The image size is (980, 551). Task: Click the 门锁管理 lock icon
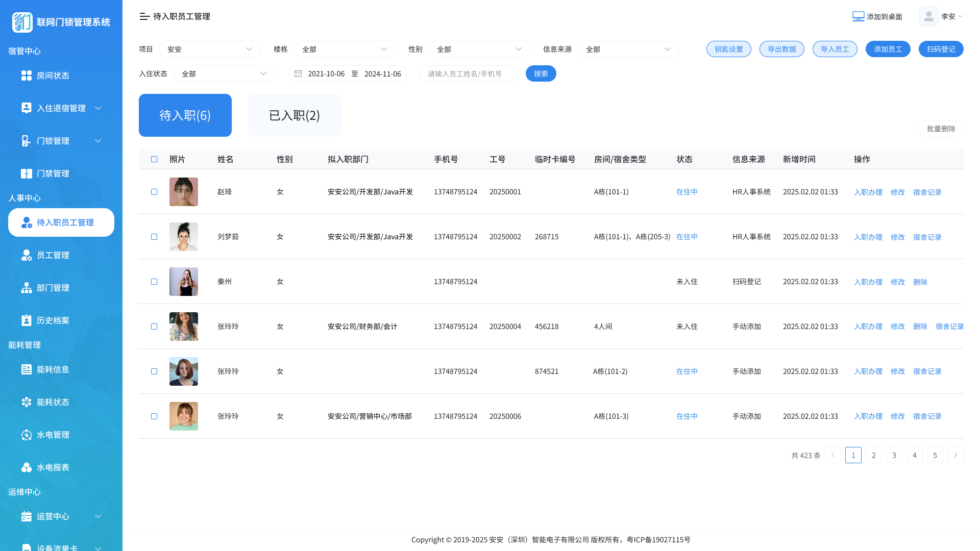[27, 141]
